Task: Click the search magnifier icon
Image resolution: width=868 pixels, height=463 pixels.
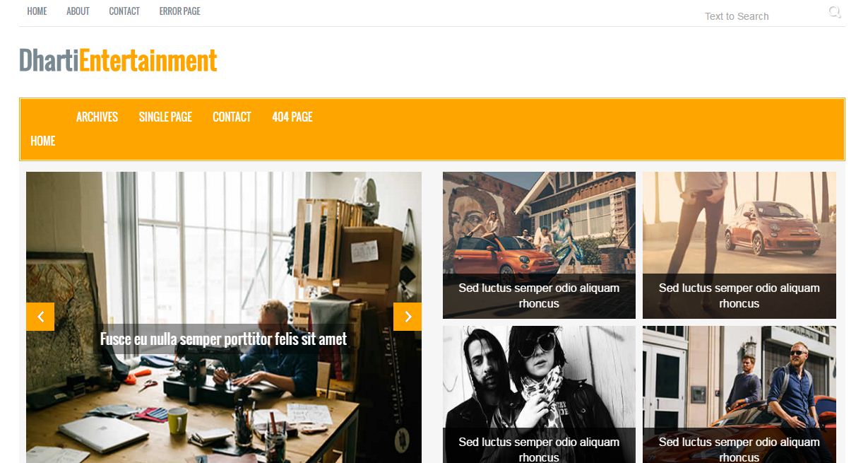Action: (835, 12)
